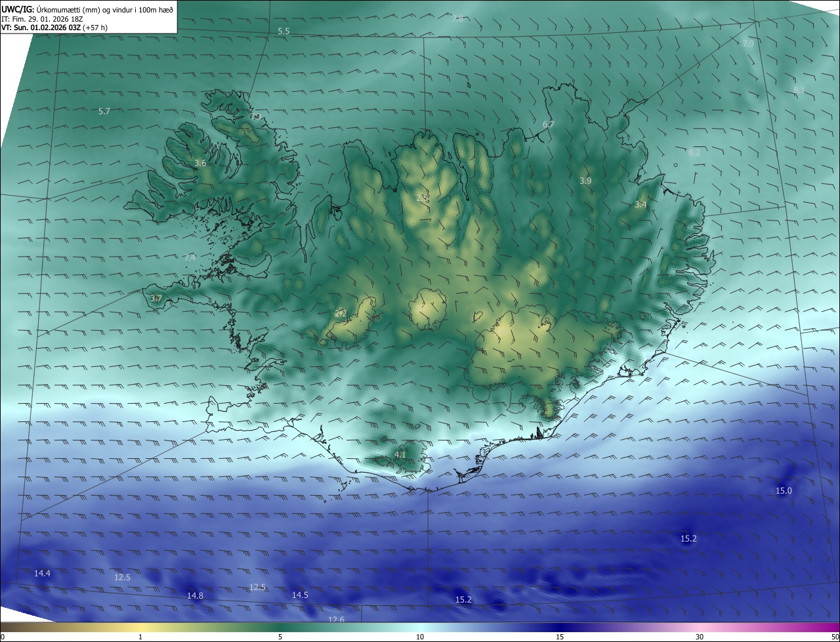Select the 12.6 value near bottom edge
This screenshot has width=840, height=642.
tap(336, 619)
